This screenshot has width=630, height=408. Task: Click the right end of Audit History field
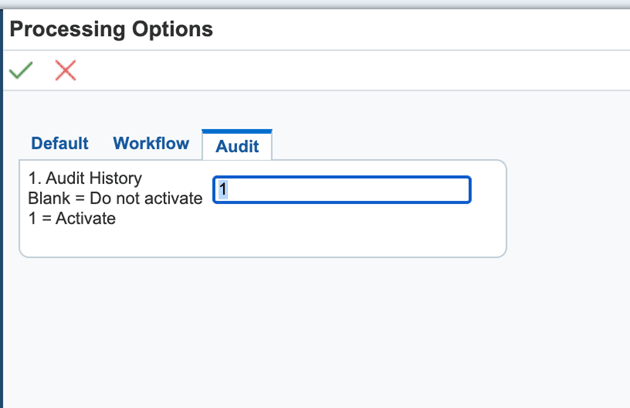(x=460, y=190)
